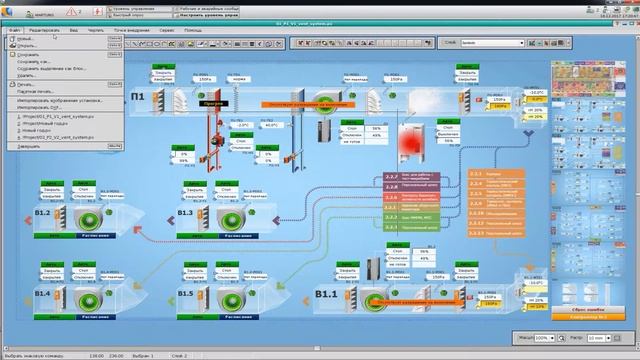640x360 pixels.
Task: Click the red left arrow beside B1.2
Action: tap(29, 221)
